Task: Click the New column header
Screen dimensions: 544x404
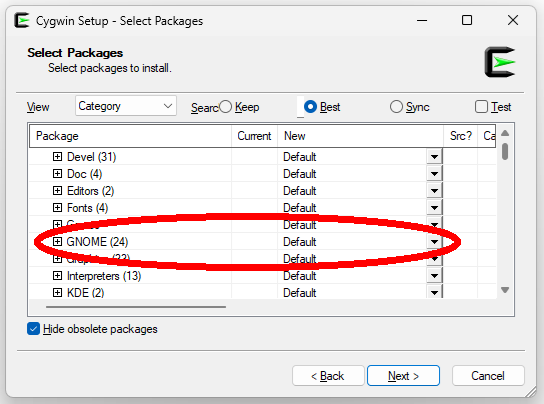Action: pyautogui.click(x=360, y=136)
